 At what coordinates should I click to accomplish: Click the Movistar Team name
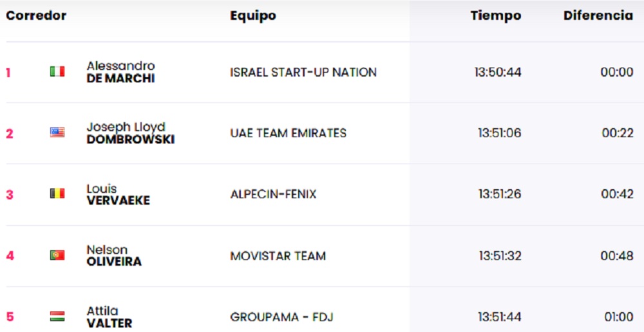pos(278,255)
